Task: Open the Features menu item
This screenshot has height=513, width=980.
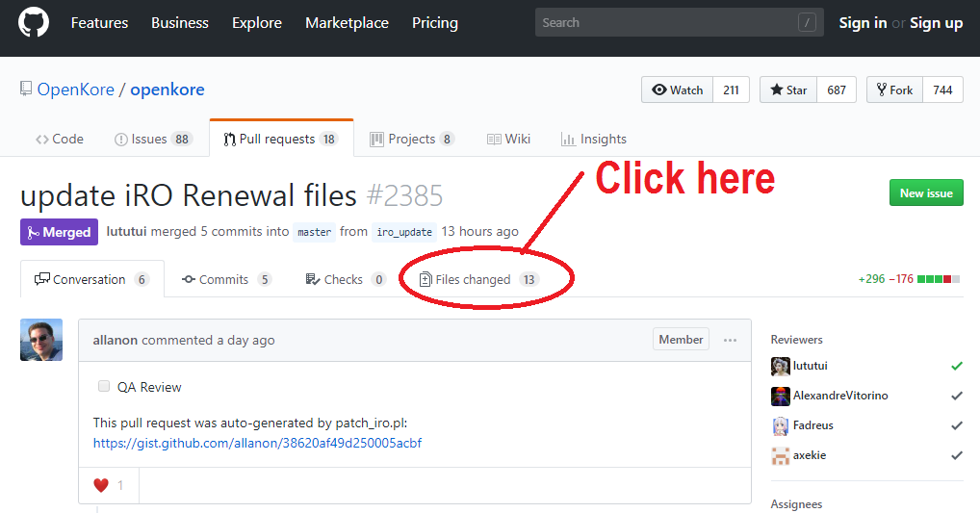Action: click(99, 23)
